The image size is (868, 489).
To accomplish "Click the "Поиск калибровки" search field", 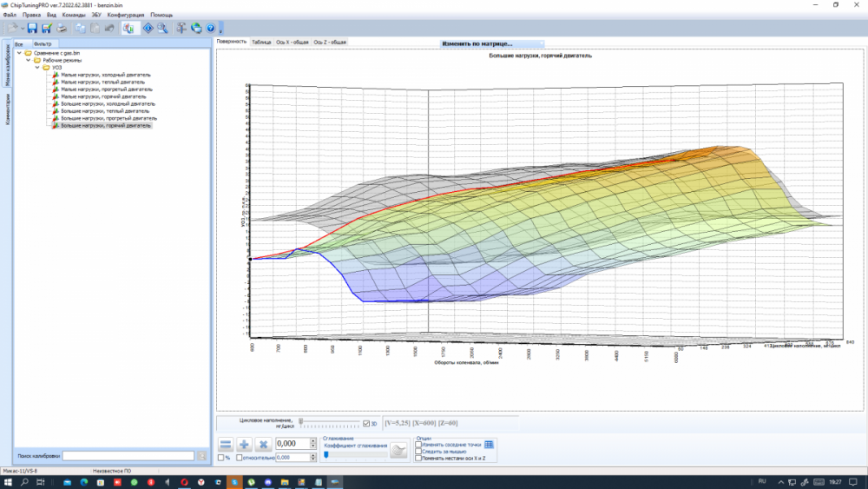I will (128, 456).
